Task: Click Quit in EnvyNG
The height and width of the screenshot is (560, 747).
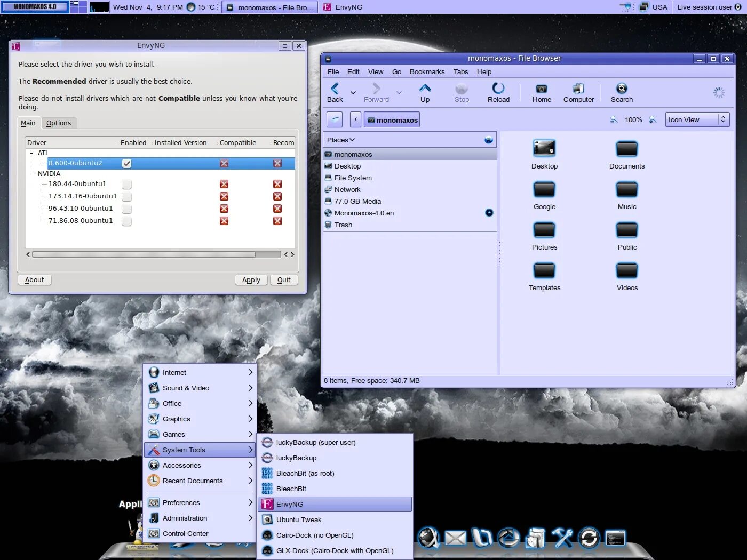Action: 284,279
